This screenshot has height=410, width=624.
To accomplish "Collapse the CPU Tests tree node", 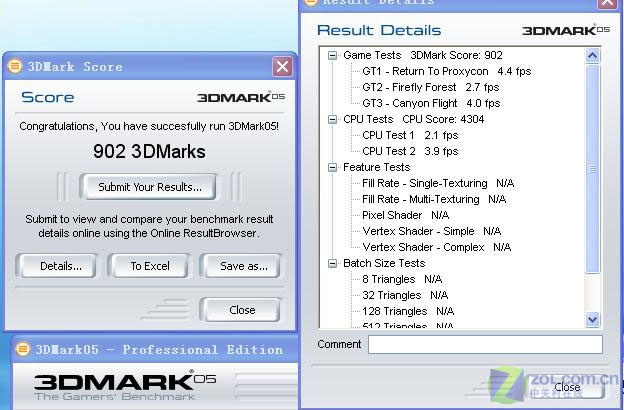I will click(332, 119).
